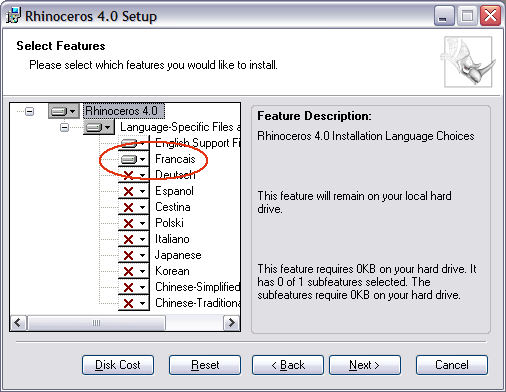This screenshot has width=506, height=392.
Task: Select the Japanese language item
Action: 178,255
